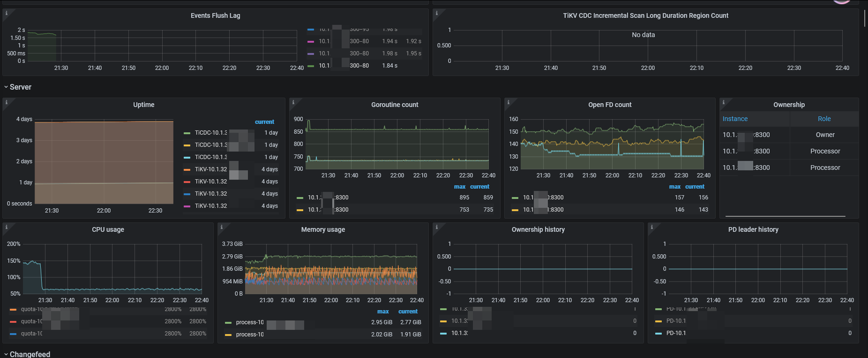Screen dimensions: 868x358
Task: Click the PD leader history info icon
Action: [x=652, y=227]
